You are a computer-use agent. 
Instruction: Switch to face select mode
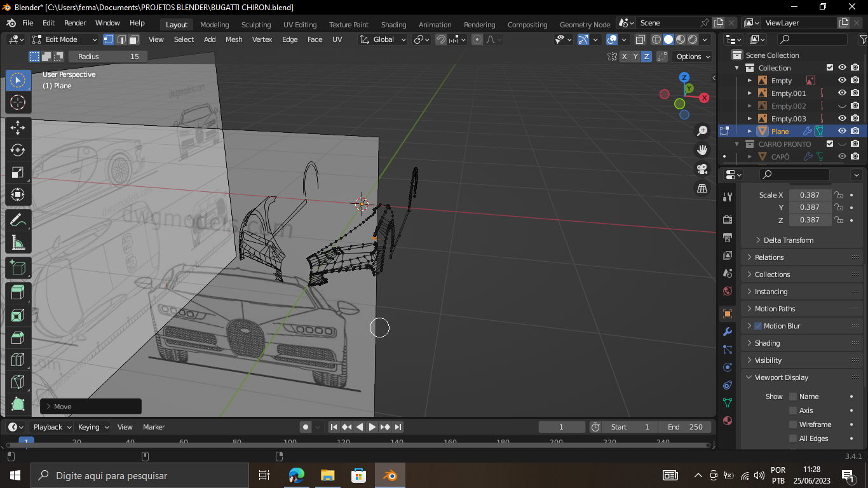tap(134, 39)
